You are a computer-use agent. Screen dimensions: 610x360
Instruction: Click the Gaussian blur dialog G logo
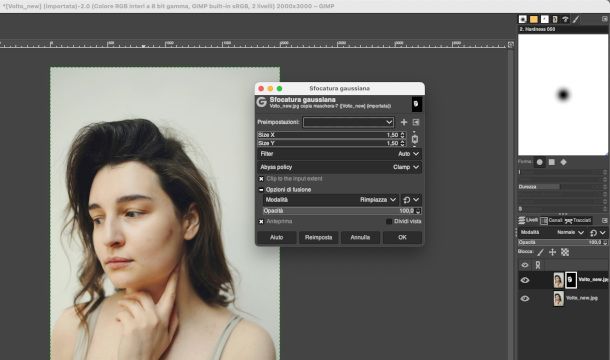[x=262, y=102]
